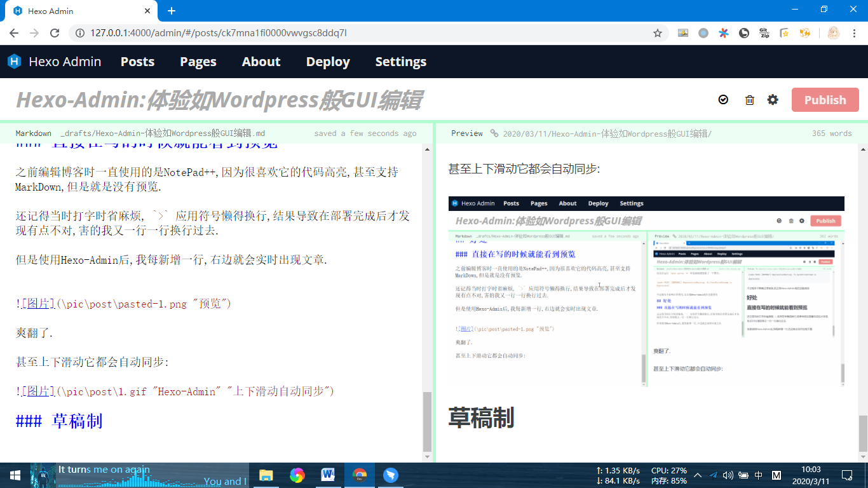Open the volume control in tray

(728, 475)
